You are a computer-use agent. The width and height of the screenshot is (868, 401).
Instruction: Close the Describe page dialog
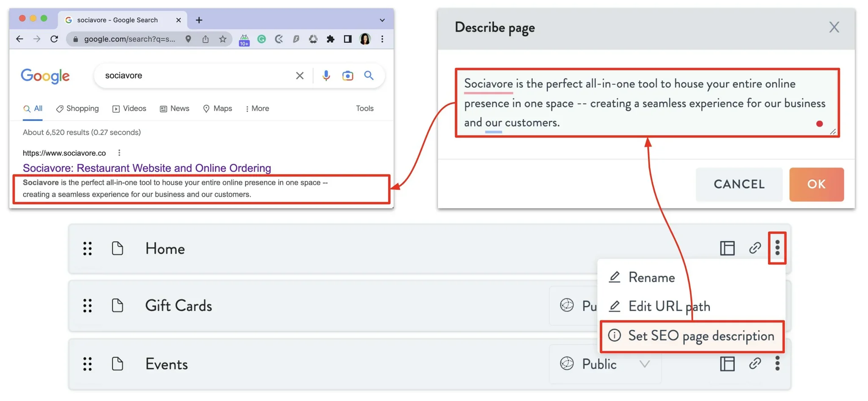click(x=834, y=27)
